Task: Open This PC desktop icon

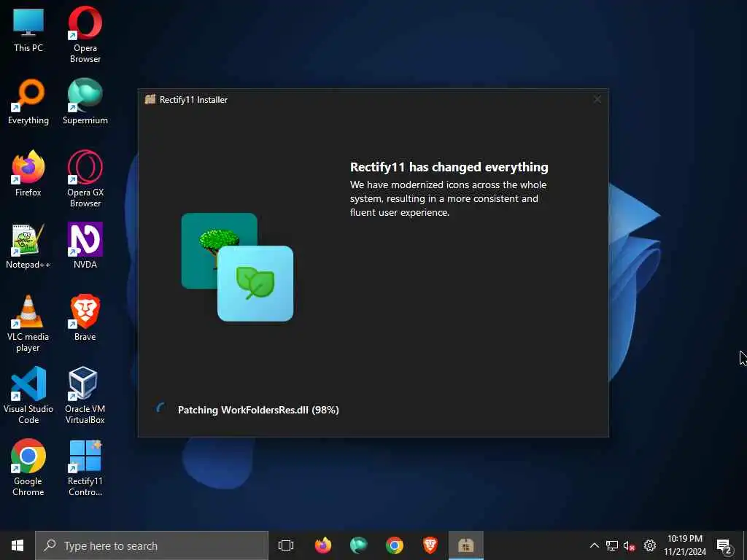Action: 28,28
